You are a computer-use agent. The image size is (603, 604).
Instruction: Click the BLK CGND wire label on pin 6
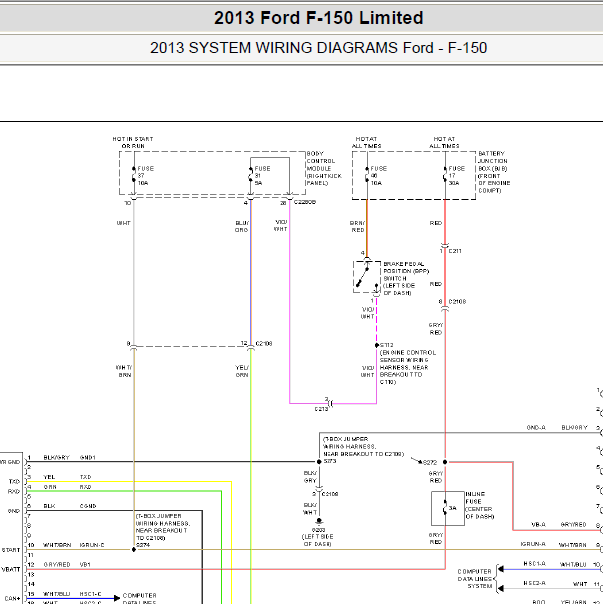[69, 506]
